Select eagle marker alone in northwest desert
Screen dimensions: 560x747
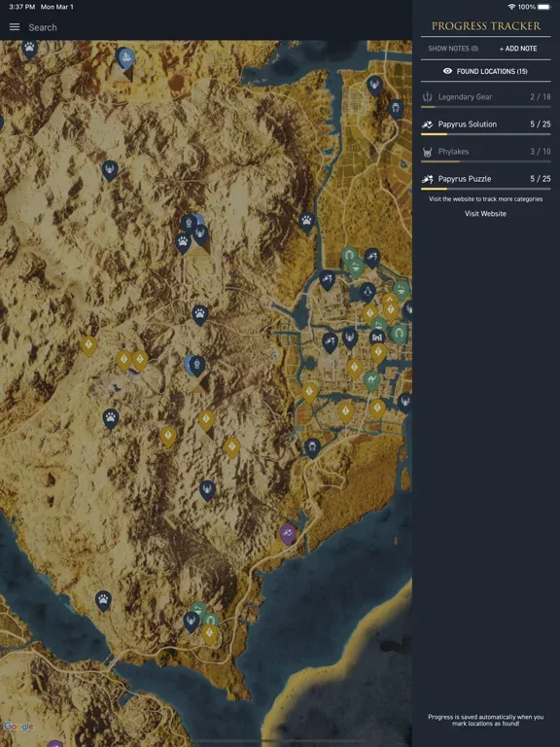pyautogui.click(x=110, y=170)
